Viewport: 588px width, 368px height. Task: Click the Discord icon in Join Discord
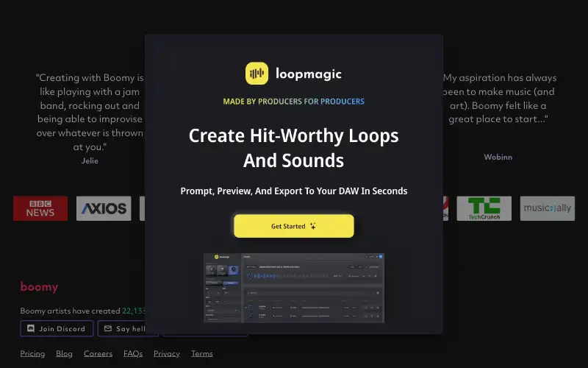(x=31, y=328)
